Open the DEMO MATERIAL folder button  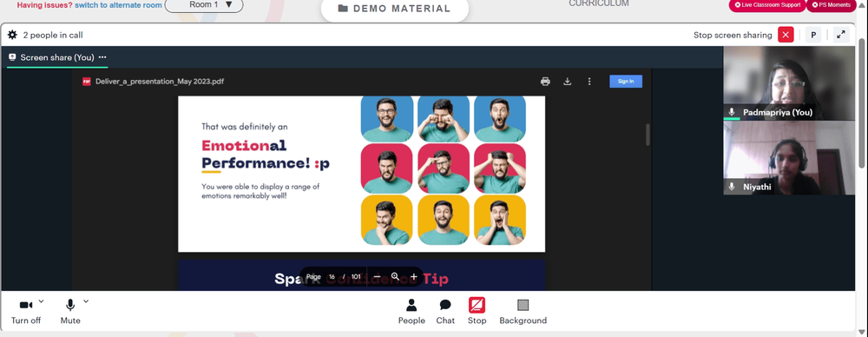click(395, 9)
